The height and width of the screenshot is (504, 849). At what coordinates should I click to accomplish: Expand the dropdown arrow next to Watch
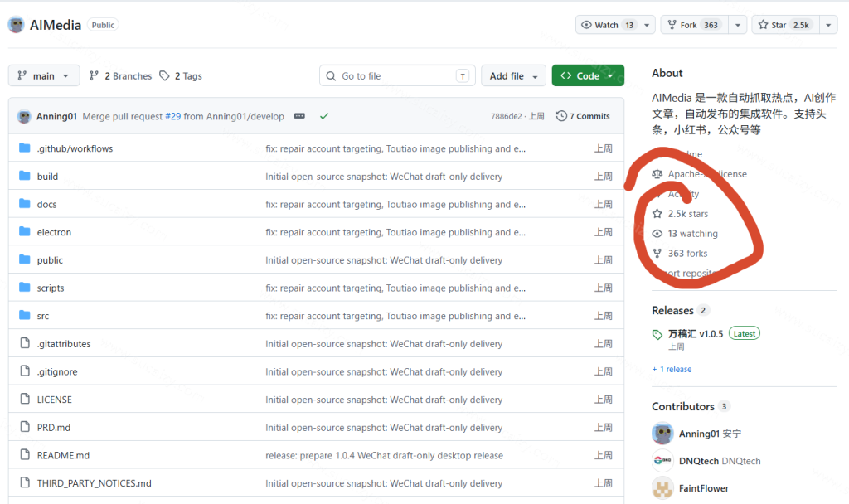point(647,25)
